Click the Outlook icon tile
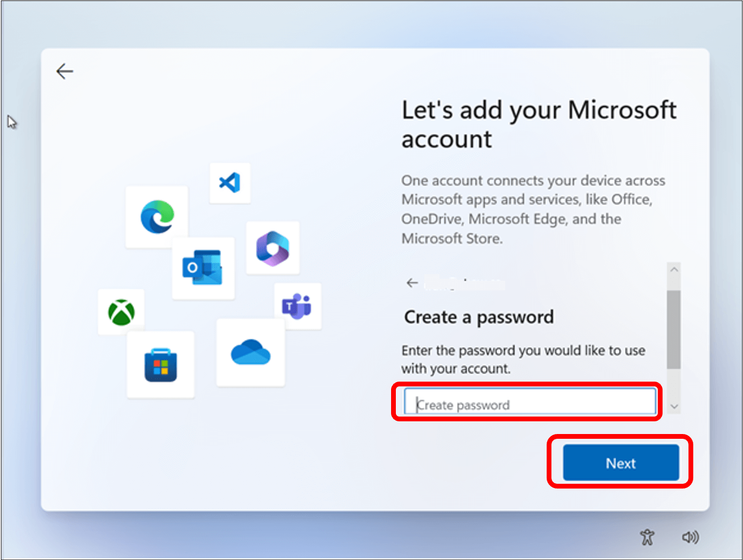 point(203,268)
